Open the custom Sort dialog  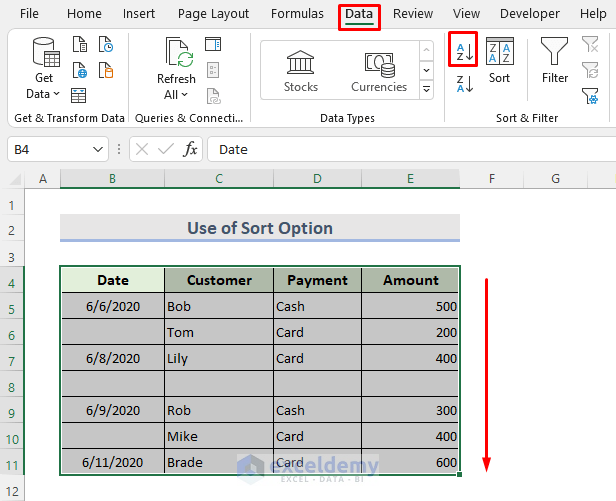coord(499,60)
